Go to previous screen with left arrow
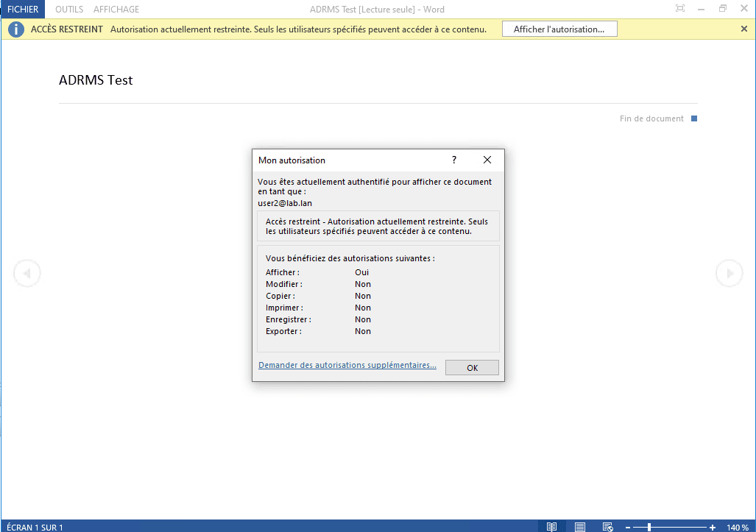The image size is (756, 532). (x=27, y=274)
